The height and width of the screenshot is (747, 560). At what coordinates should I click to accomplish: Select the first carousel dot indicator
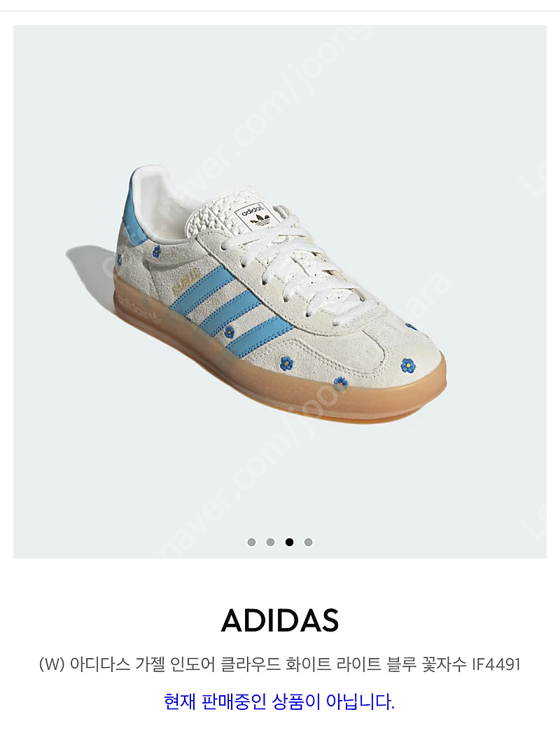pos(251,542)
